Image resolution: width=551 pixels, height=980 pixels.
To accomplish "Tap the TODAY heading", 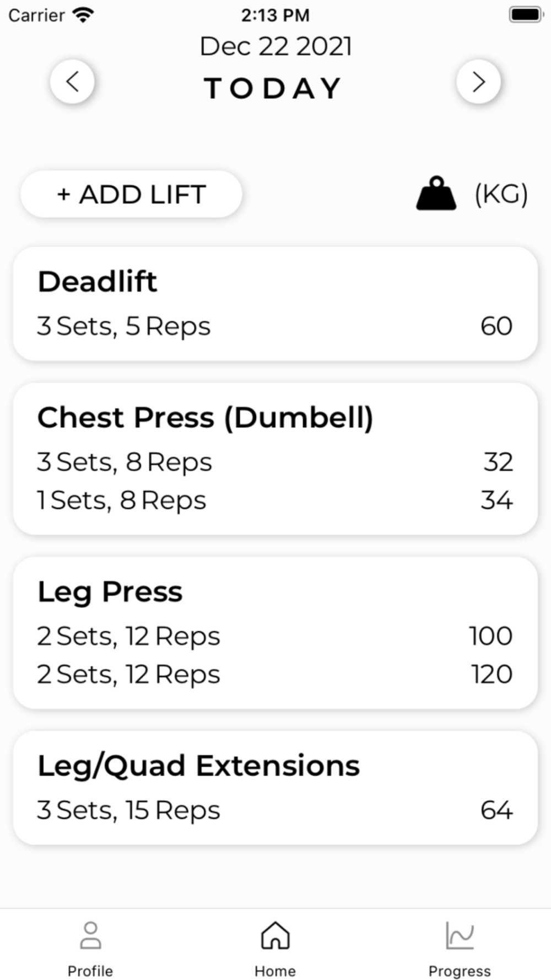I will point(273,88).
